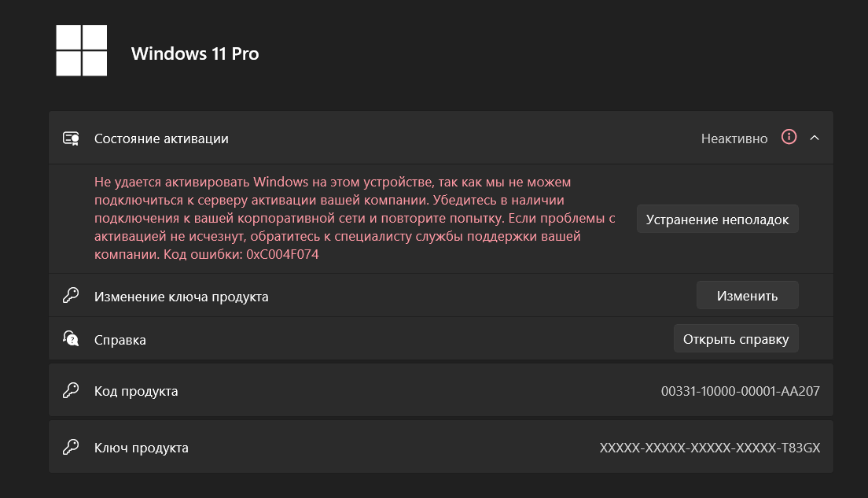
Task: Click the Неактивно status text
Action: pos(734,138)
